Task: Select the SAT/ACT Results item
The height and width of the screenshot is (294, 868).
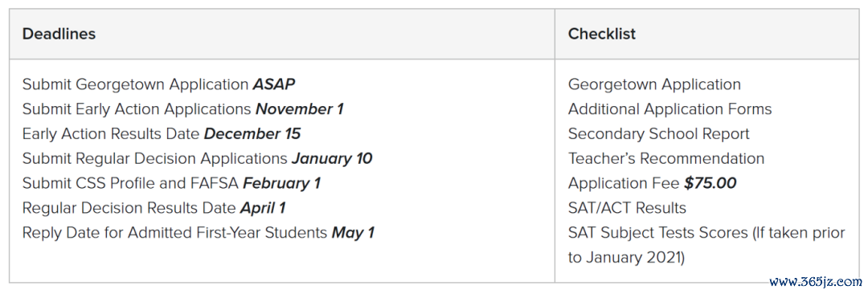Action: (x=627, y=207)
